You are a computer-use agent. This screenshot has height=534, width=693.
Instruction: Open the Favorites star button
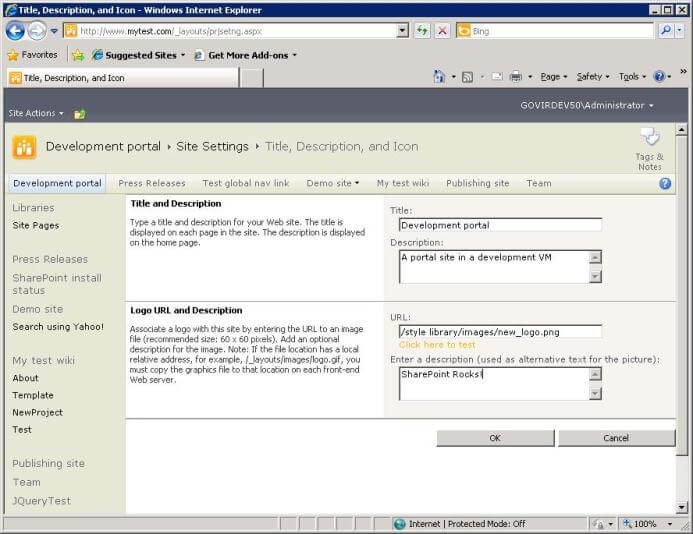pyautogui.click(x=33, y=55)
